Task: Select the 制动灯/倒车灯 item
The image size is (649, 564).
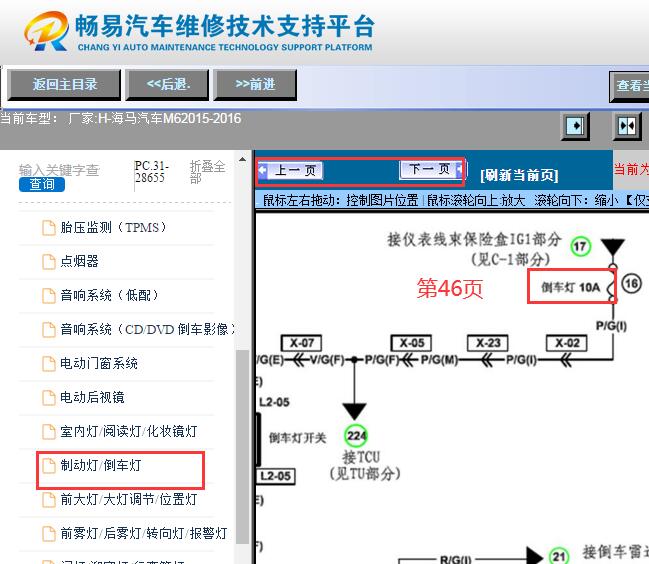Action: [101, 465]
